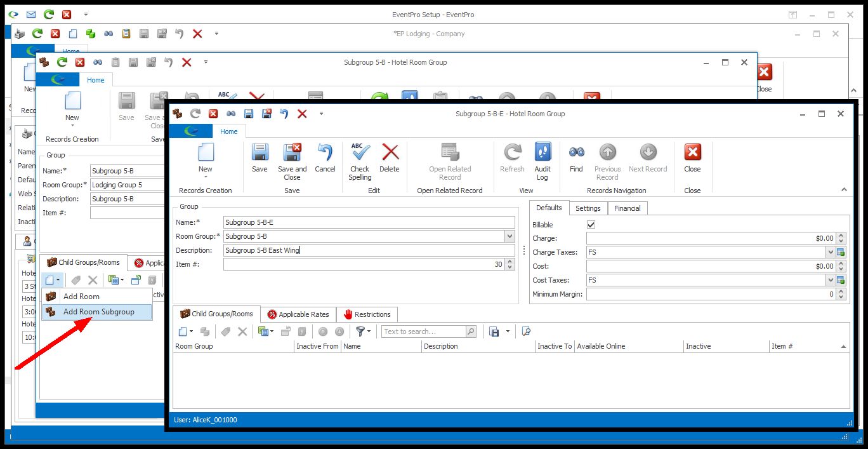Delete the Subgroup 5-B-E record via ribbon
The width and height of the screenshot is (868, 449).
(x=390, y=157)
